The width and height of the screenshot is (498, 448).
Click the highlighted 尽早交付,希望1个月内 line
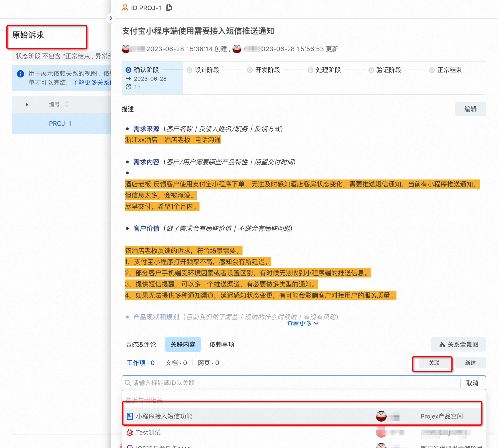tap(162, 207)
